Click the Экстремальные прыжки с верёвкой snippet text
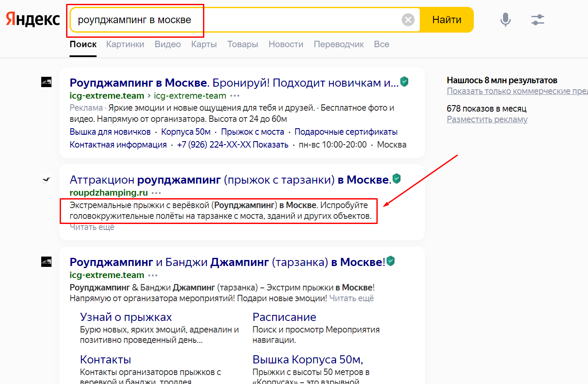This screenshot has height=384, width=588. tap(221, 211)
